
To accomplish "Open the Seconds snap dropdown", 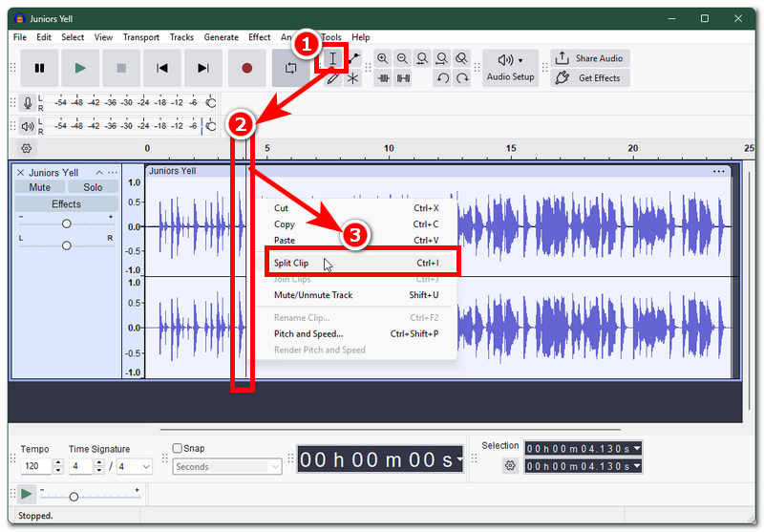I will coord(227,467).
